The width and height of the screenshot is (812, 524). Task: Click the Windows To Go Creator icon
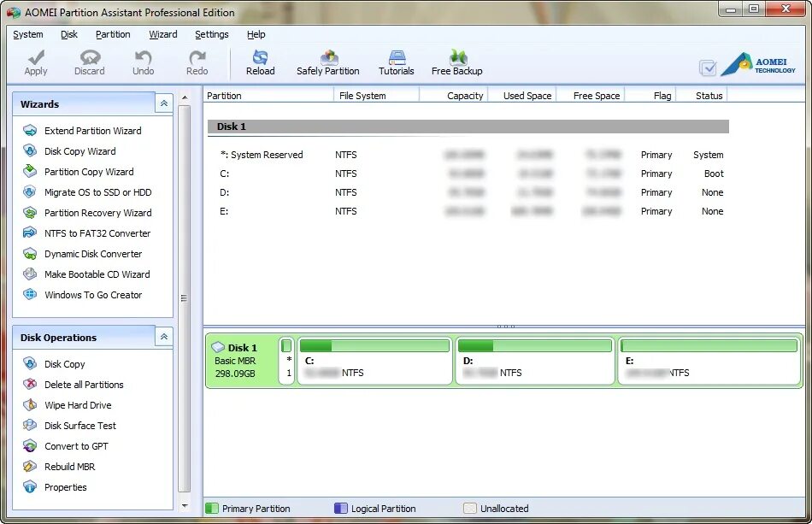(x=30, y=295)
